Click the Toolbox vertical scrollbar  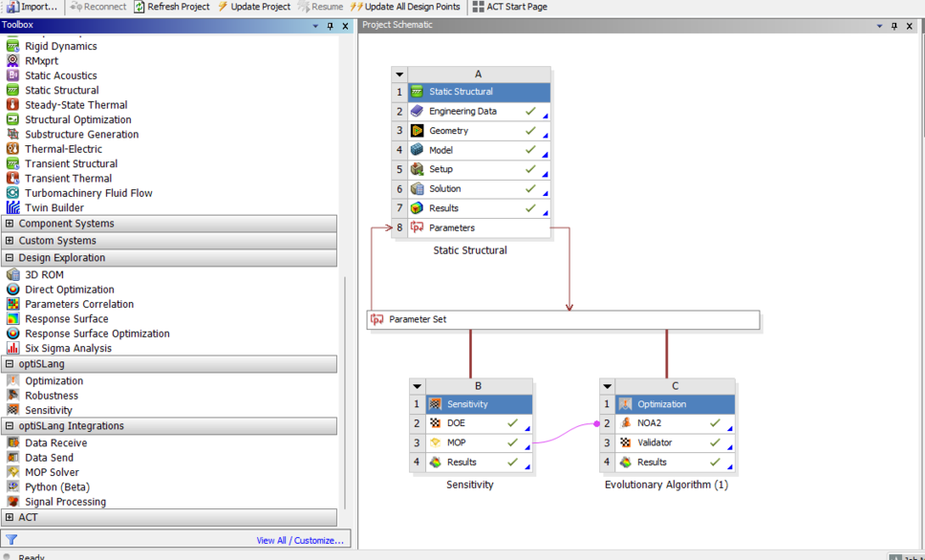[x=345, y=393]
